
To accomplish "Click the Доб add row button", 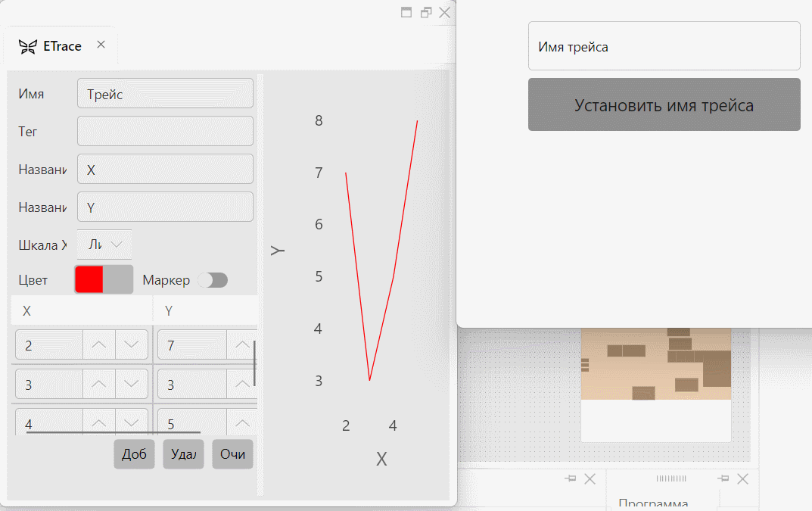I will (x=134, y=454).
